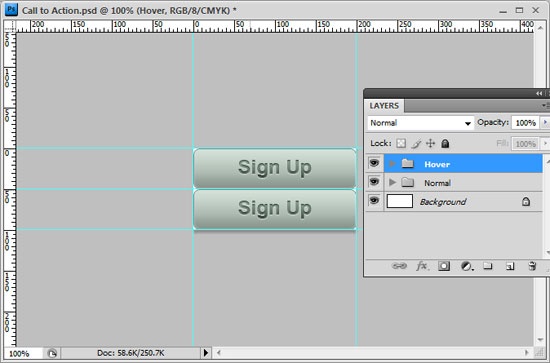This screenshot has width=550, height=363.
Task: Click the Photoshop Ps application icon
Action: (11, 9)
